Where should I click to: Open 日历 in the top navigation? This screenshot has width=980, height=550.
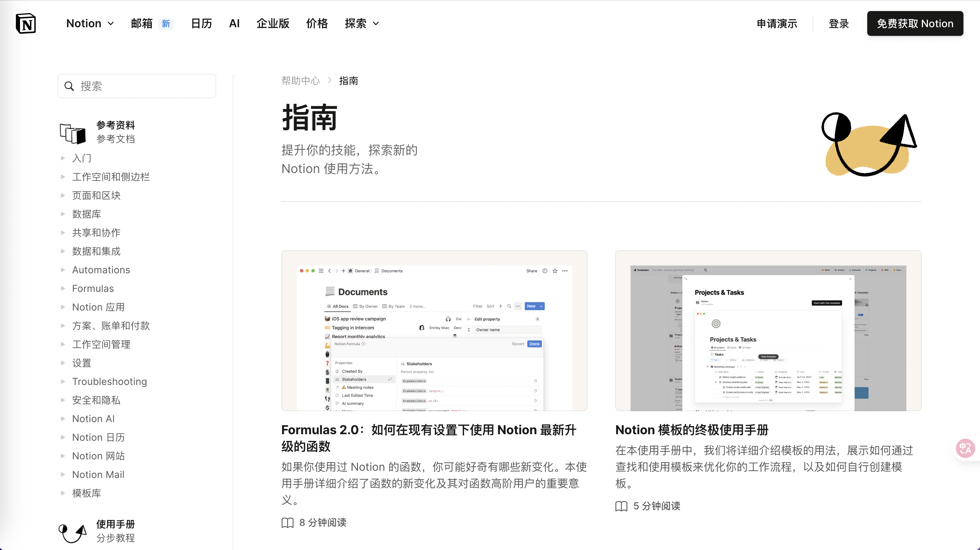[x=201, y=23]
